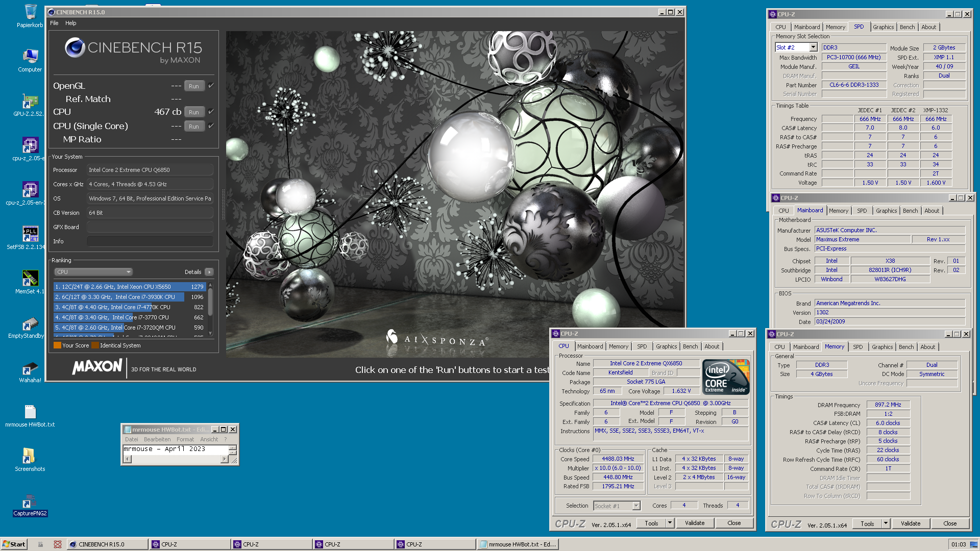Select ranking row Intel Xeon CPU X5650
The image size is (980, 551).
130,287
